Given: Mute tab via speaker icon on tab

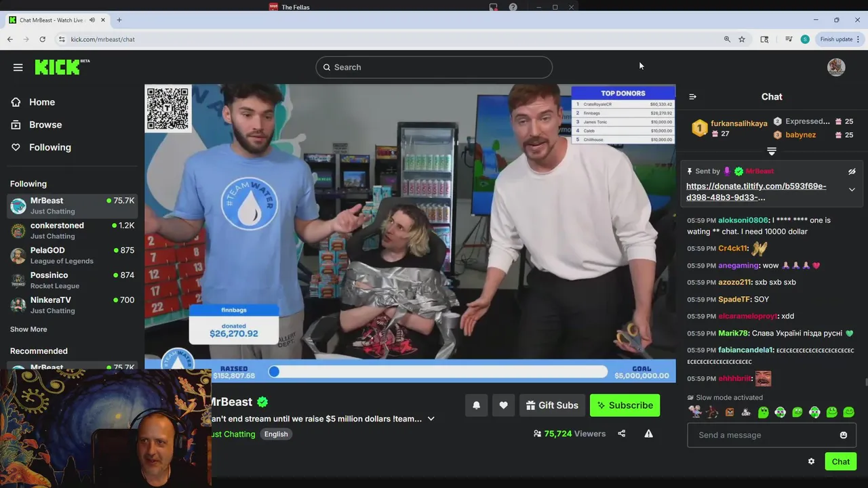Looking at the screenshot, I should pyautogui.click(x=92, y=20).
